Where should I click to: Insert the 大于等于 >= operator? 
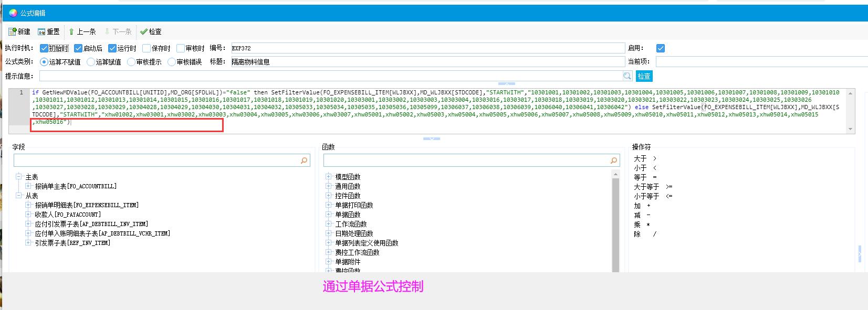[x=653, y=187]
